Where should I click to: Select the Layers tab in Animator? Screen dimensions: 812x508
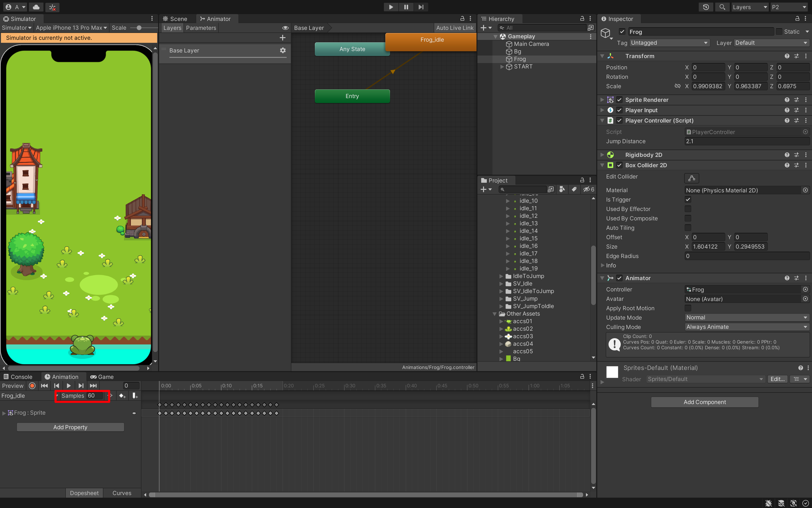point(172,28)
